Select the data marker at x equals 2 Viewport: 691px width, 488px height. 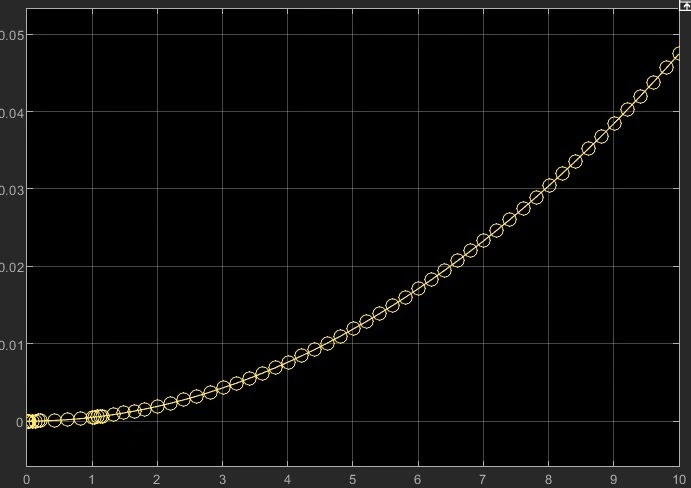[x=157, y=406]
